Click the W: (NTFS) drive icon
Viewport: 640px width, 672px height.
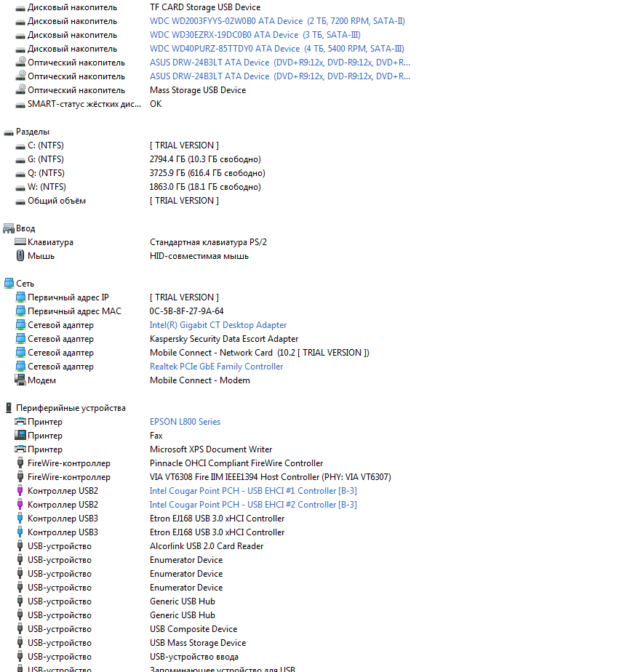click(20, 188)
